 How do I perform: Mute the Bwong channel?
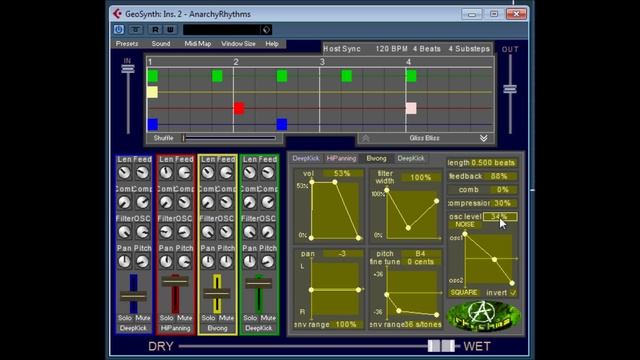click(226, 318)
